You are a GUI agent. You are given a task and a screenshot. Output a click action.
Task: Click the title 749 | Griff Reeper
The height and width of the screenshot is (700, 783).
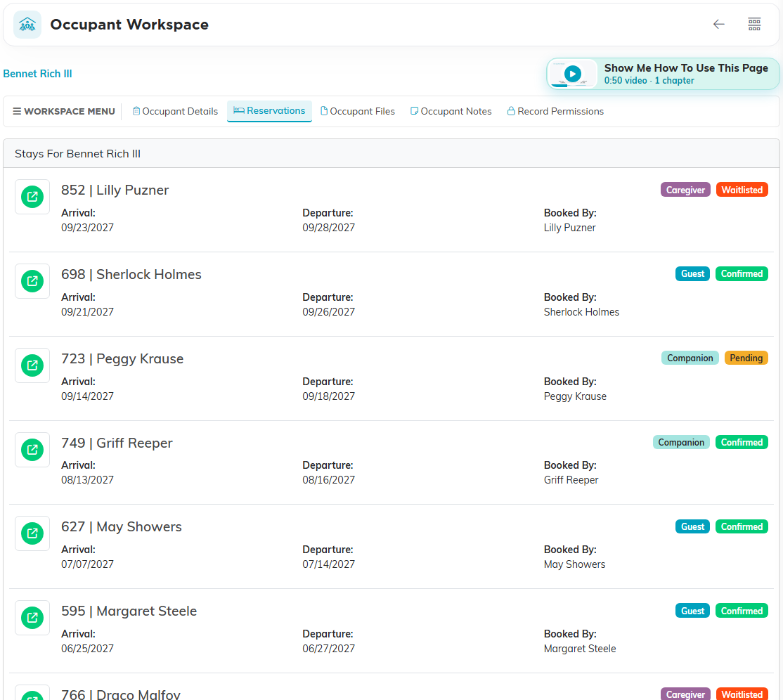(x=117, y=443)
